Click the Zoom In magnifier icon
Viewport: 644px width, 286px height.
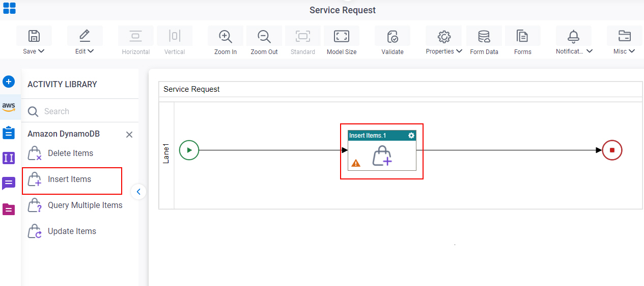point(225,36)
